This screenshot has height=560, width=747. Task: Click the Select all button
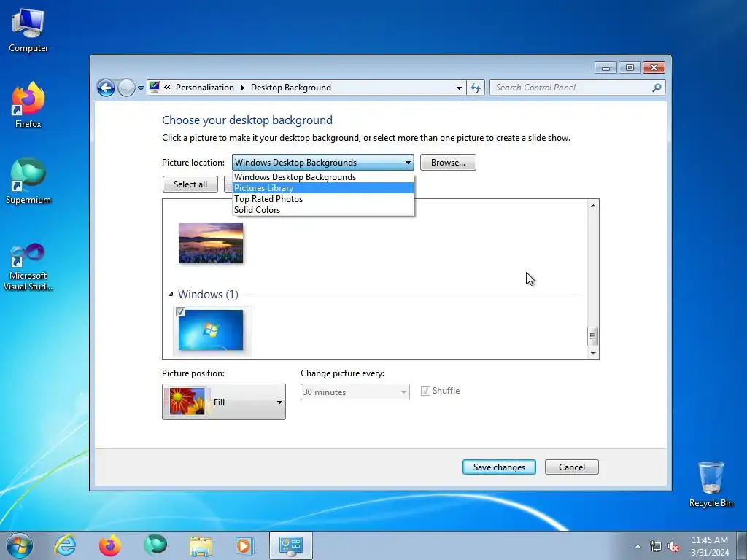[190, 184]
